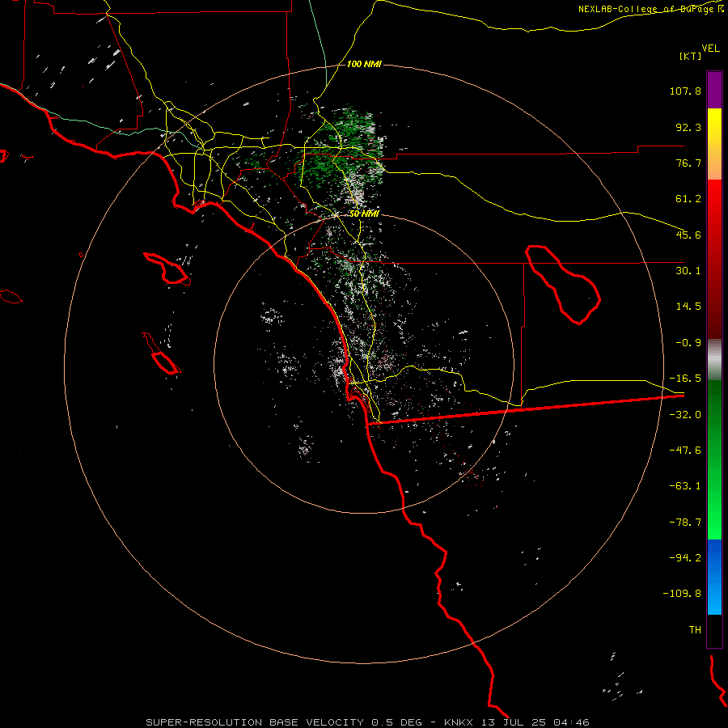The height and width of the screenshot is (728, 728).
Task: Select the 30.1 legend value
Action: (x=688, y=271)
